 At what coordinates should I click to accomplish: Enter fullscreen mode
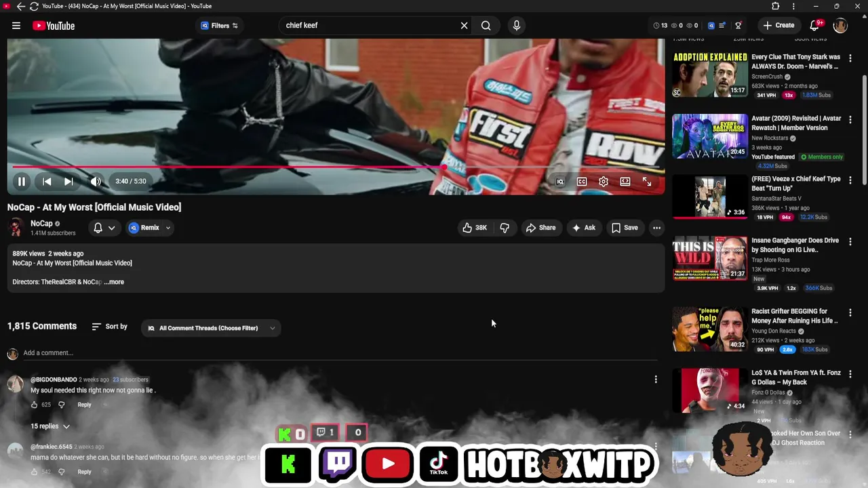[x=647, y=182]
